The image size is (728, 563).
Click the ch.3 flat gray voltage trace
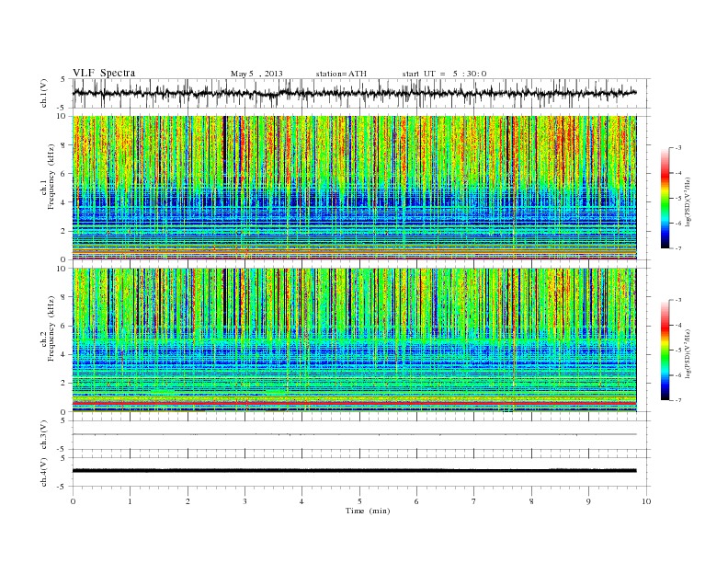click(x=354, y=434)
